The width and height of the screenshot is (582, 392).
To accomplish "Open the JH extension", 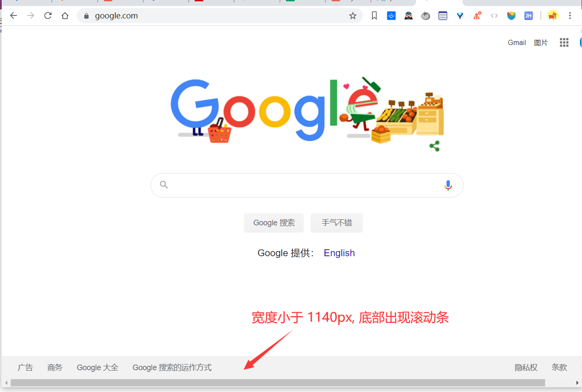I will coord(528,16).
